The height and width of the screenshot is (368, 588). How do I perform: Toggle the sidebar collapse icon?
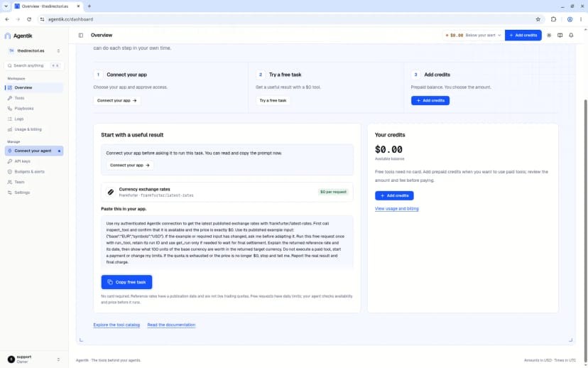(81, 36)
